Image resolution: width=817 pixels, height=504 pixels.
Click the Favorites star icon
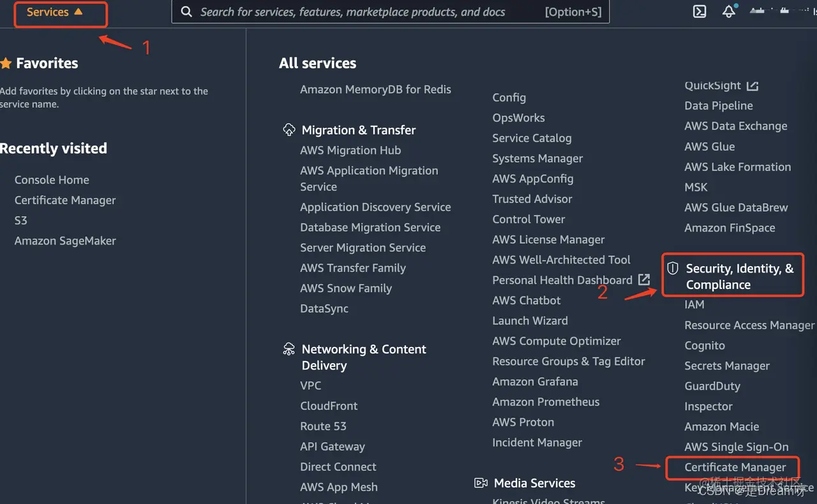(6, 63)
